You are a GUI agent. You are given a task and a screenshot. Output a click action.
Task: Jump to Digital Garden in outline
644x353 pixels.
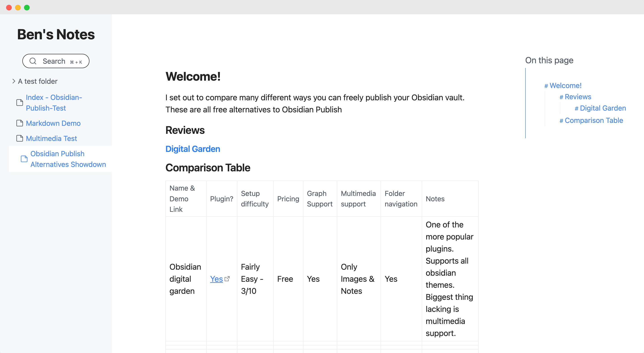click(x=602, y=108)
